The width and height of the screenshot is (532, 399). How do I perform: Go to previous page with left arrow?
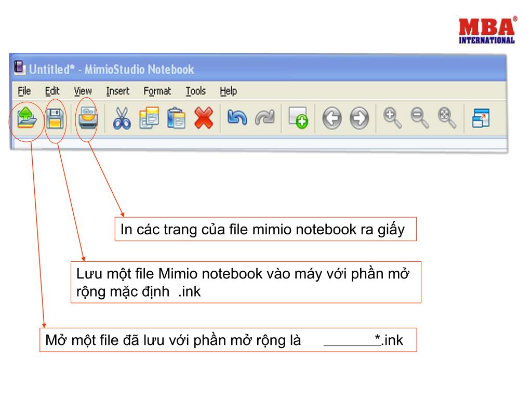tap(332, 118)
